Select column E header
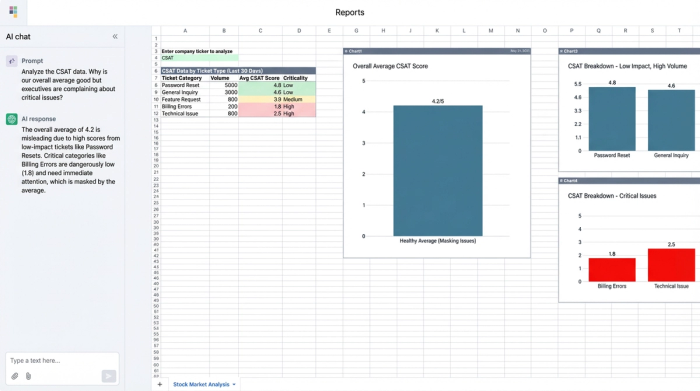 point(329,31)
